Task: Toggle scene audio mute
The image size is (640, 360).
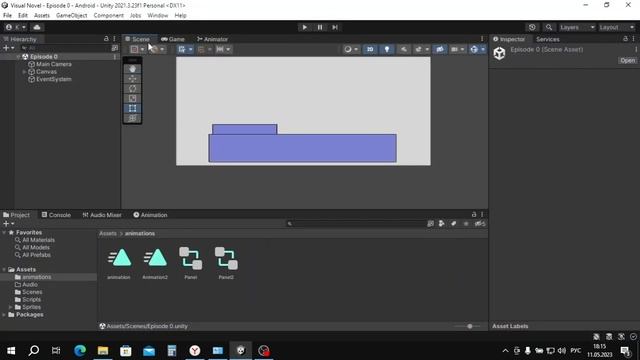Action: point(404,49)
